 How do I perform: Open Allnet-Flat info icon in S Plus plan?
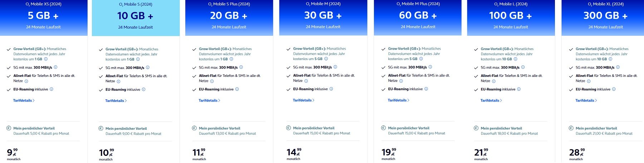click(x=212, y=81)
